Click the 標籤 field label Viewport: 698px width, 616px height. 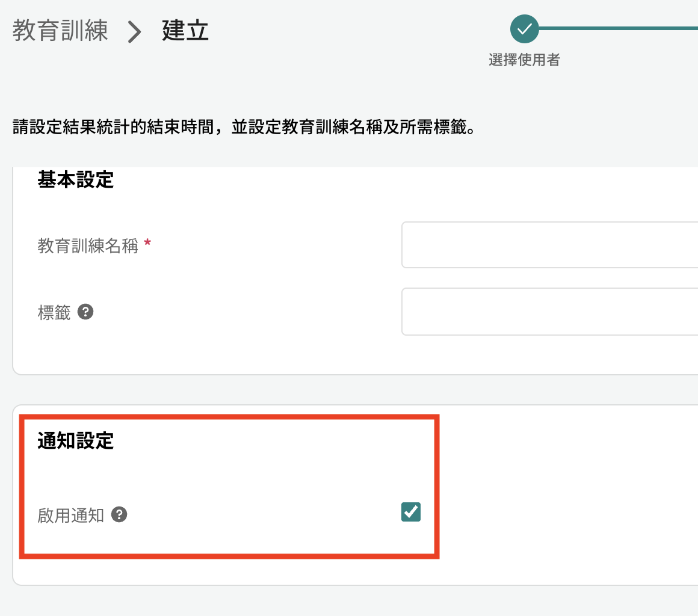[54, 312]
